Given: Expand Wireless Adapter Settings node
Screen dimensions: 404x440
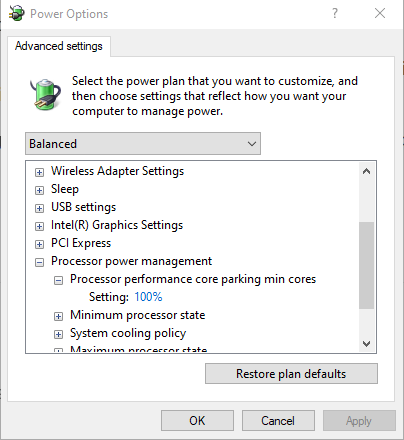Looking at the screenshot, I should (x=39, y=172).
